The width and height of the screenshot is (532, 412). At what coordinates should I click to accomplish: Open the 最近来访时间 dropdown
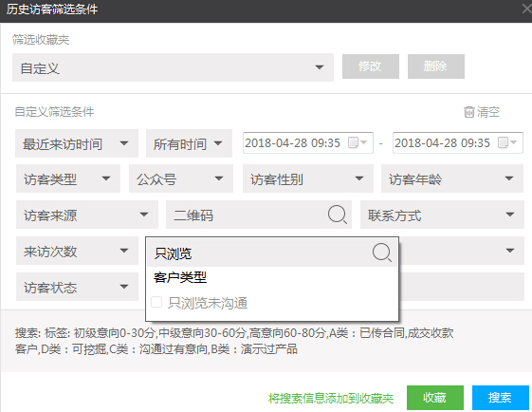[77, 143]
